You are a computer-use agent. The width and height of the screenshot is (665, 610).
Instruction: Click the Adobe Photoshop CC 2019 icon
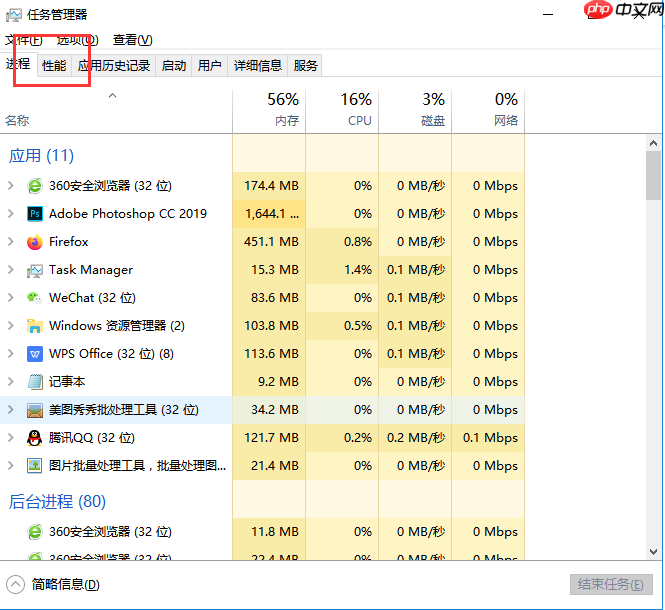35,214
